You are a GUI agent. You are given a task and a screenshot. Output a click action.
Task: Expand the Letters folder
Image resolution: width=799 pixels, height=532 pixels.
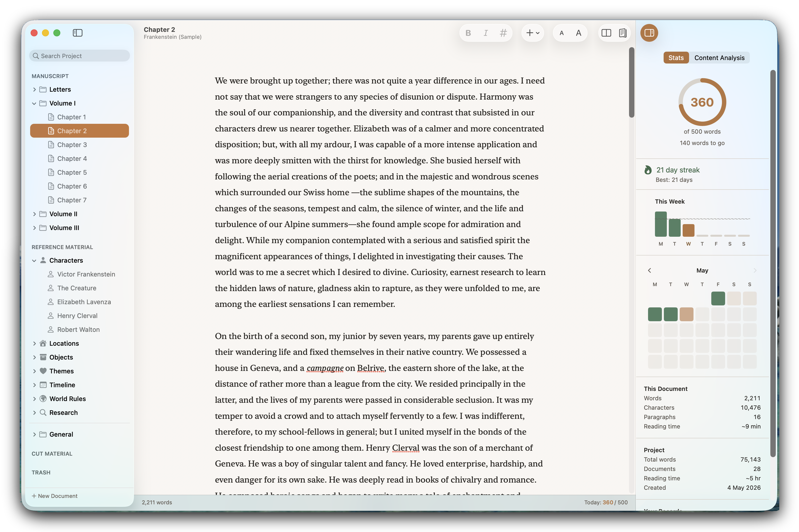click(x=34, y=89)
